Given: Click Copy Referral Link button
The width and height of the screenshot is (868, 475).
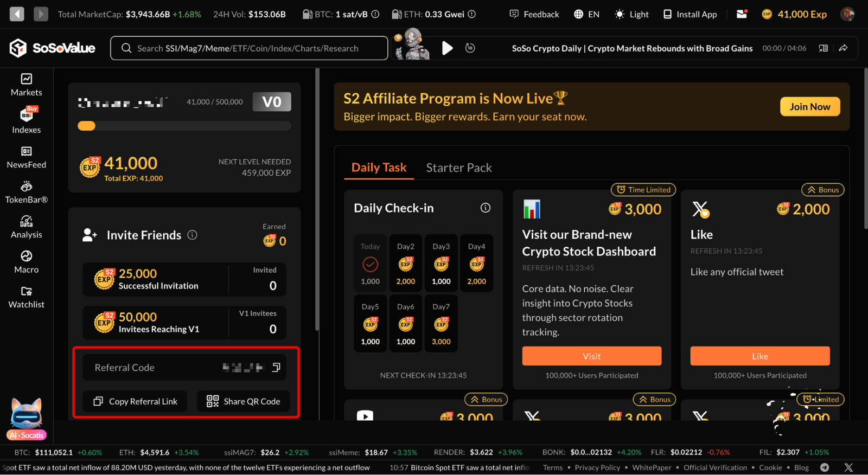Looking at the screenshot, I should (x=135, y=401).
